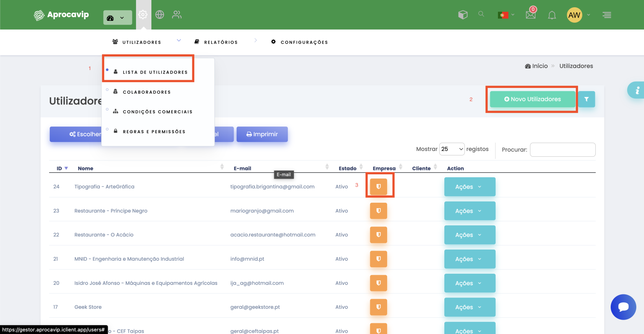
Task: Sort by E-mail column header
Action: (242, 168)
